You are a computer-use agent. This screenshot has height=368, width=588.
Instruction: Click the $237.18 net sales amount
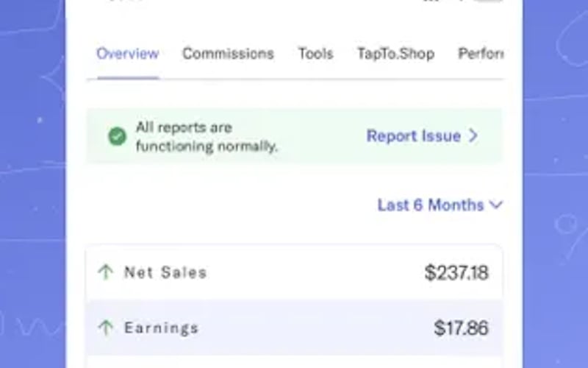coord(456,273)
